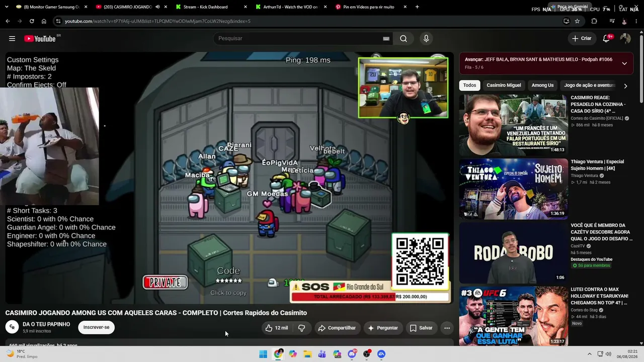Show more filter chips with right arrow
The image size is (644, 362).
click(x=625, y=86)
